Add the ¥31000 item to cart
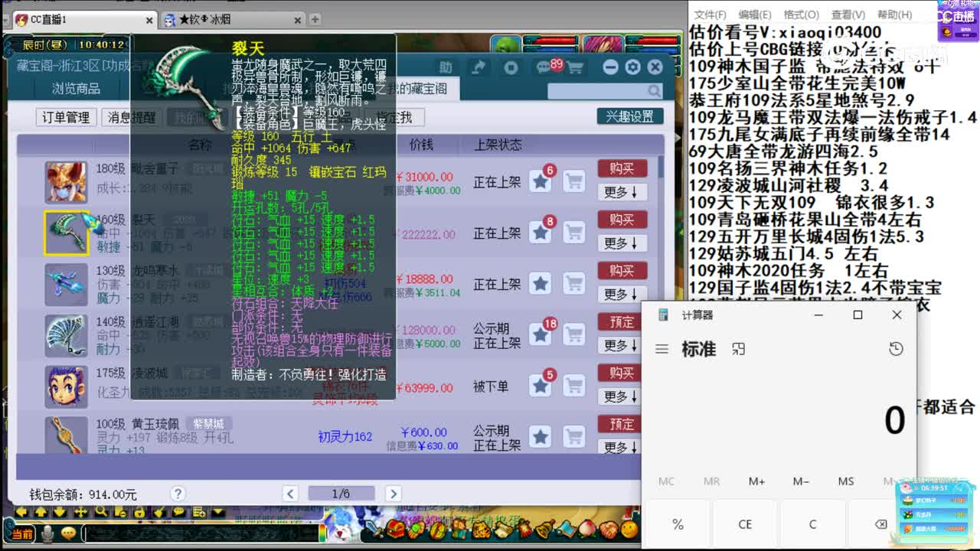This screenshot has width=980, height=551. [x=574, y=181]
